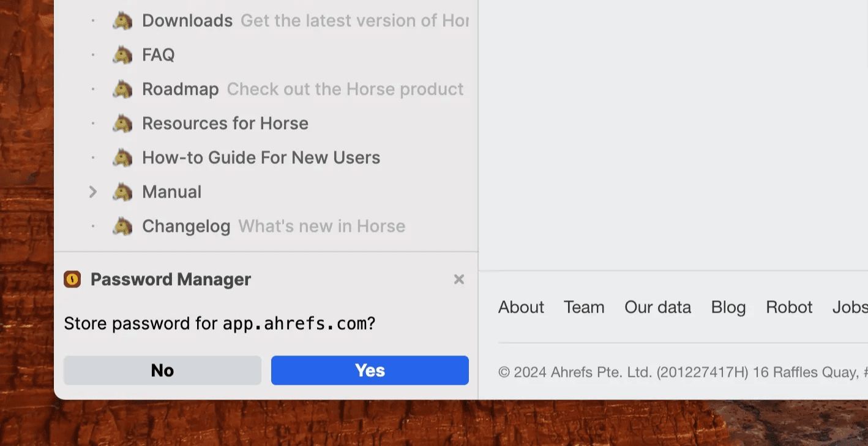Open the Blog link

(x=728, y=307)
